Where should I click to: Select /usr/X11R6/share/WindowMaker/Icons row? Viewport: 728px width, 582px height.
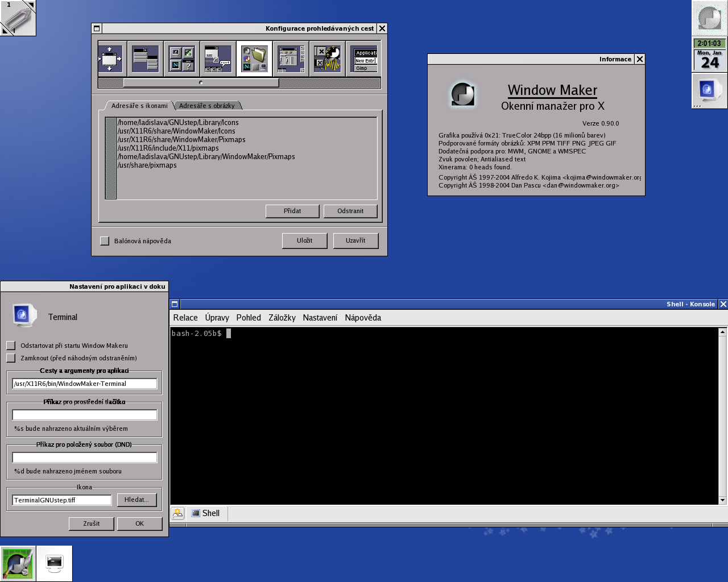click(247, 131)
